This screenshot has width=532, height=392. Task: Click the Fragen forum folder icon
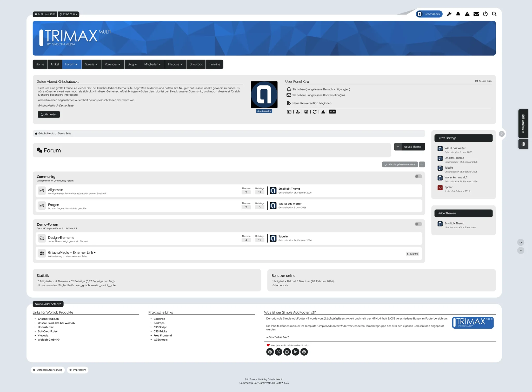tap(42, 206)
